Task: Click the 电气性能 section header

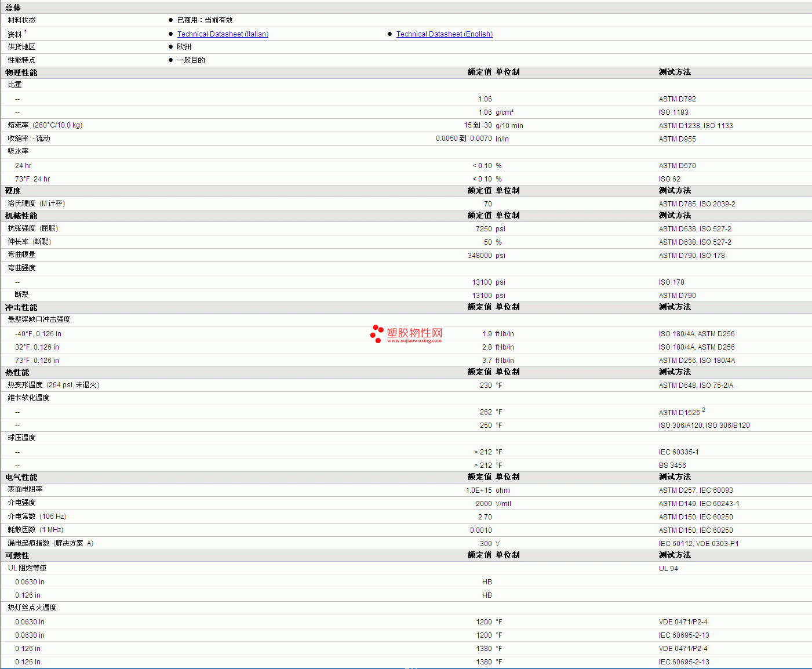Action: (x=21, y=477)
